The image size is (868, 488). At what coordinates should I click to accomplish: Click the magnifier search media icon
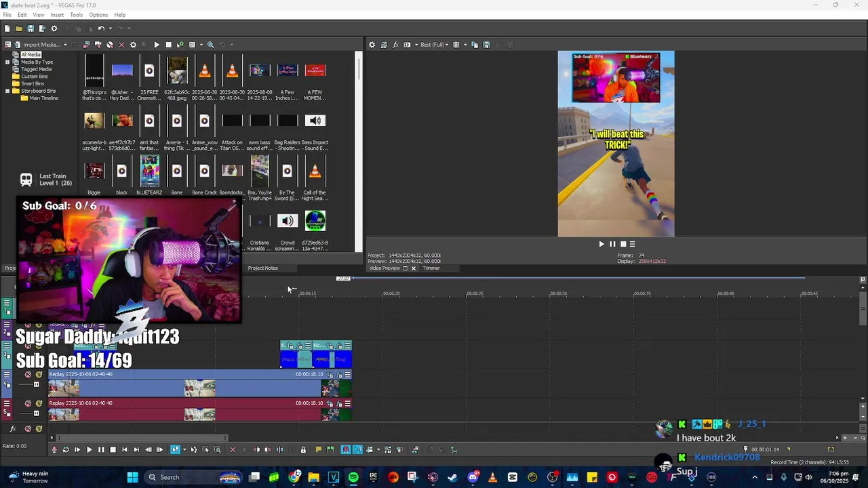coord(210,45)
